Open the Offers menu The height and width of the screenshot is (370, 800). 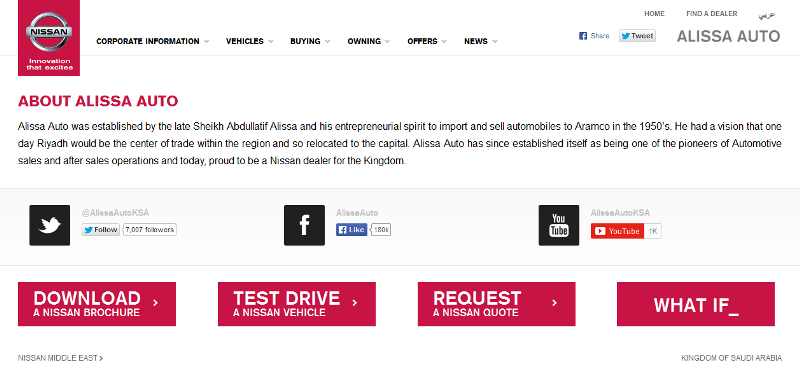(x=427, y=41)
